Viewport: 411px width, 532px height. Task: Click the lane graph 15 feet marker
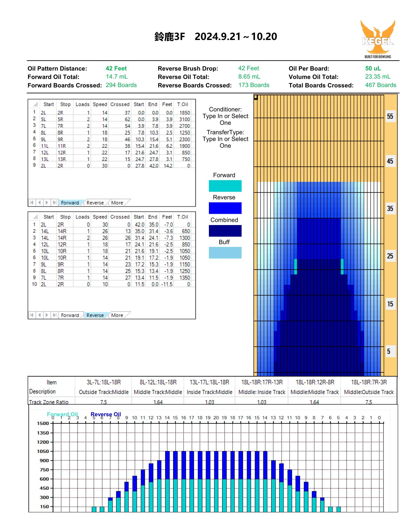click(x=390, y=304)
